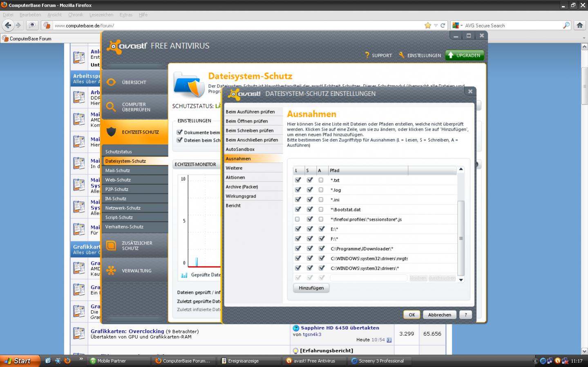This screenshot has height=367, width=588.
Task: Open Grafikkarten: Overclocking forum link
Action: [127, 331]
